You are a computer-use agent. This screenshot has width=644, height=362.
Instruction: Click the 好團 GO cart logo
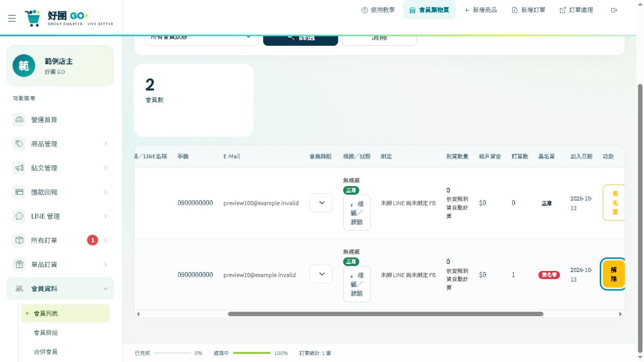(69, 18)
